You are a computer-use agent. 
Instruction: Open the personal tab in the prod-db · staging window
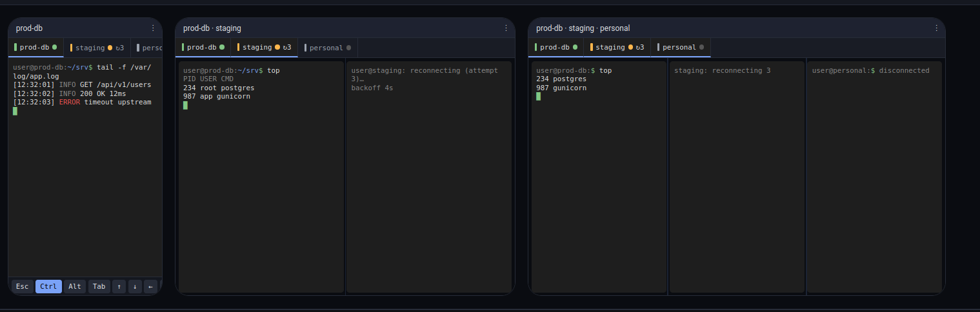click(328, 48)
